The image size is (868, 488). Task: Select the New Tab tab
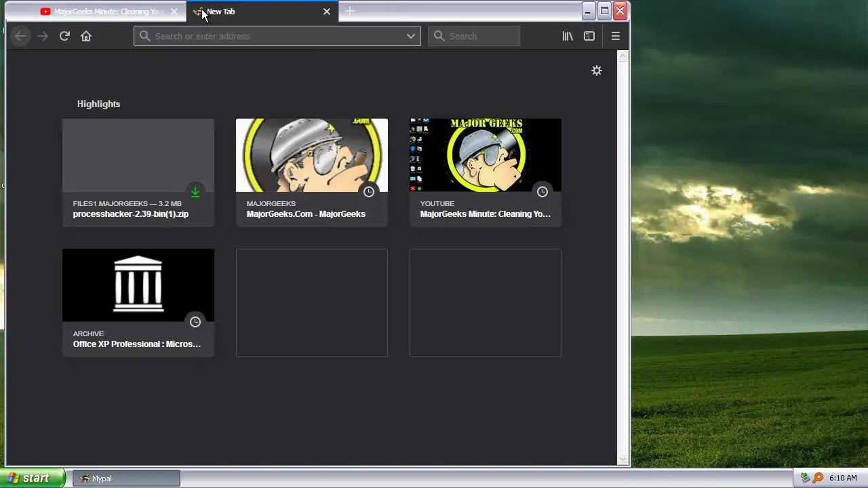pyautogui.click(x=261, y=12)
